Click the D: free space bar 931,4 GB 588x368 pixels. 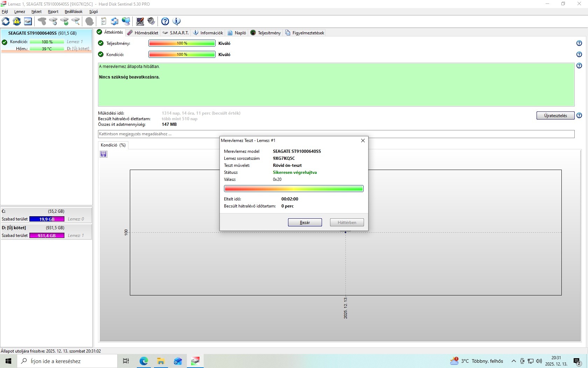47,236
